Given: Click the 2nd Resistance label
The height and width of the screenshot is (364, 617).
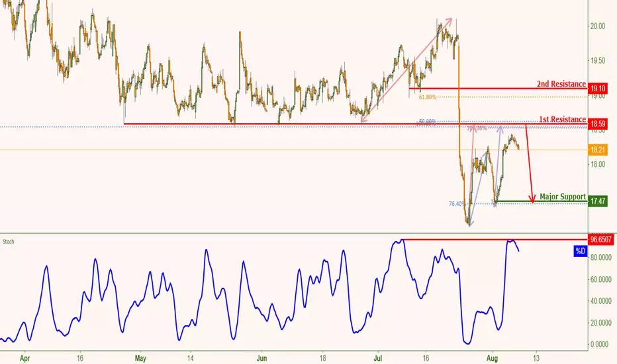Looking at the screenshot, I should [x=561, y=84].
